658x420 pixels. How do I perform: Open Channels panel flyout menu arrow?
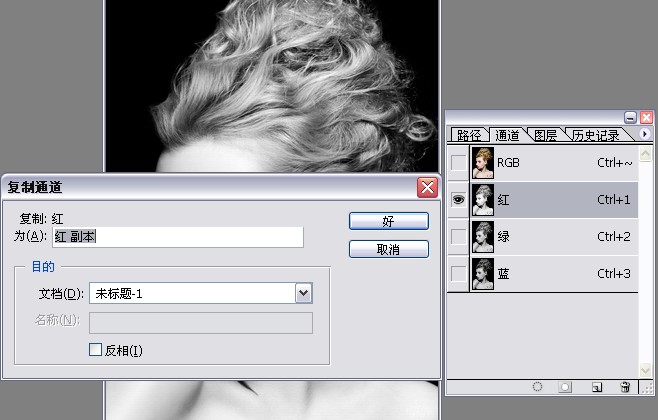pyautogui.click(x=645, y=133)
